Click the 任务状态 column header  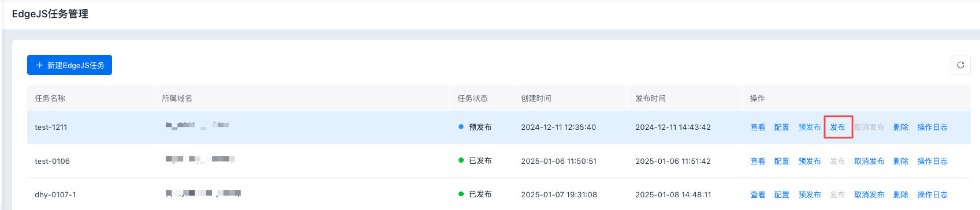pyautogui.click(x=473, y=99)
